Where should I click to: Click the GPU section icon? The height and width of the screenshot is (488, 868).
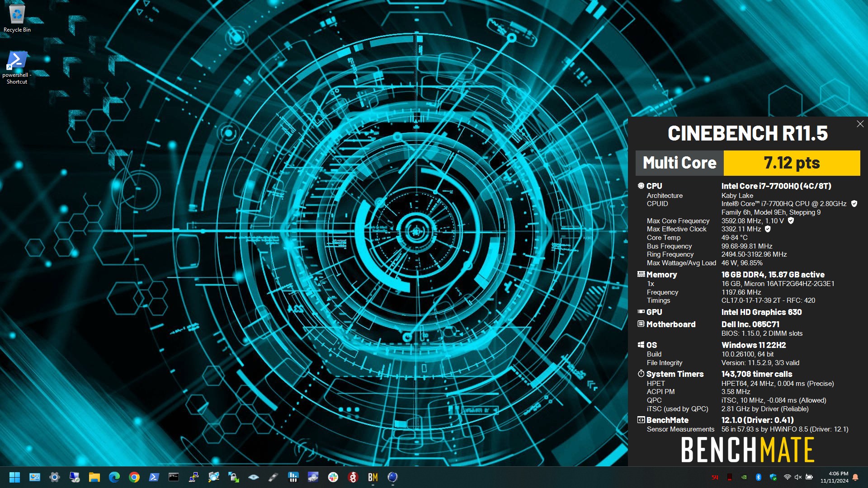coord(641,312)
